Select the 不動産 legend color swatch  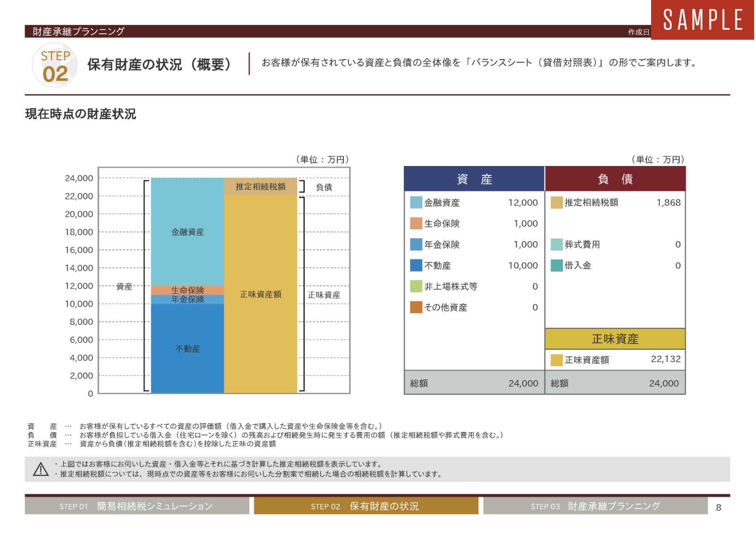click(416, 265)
